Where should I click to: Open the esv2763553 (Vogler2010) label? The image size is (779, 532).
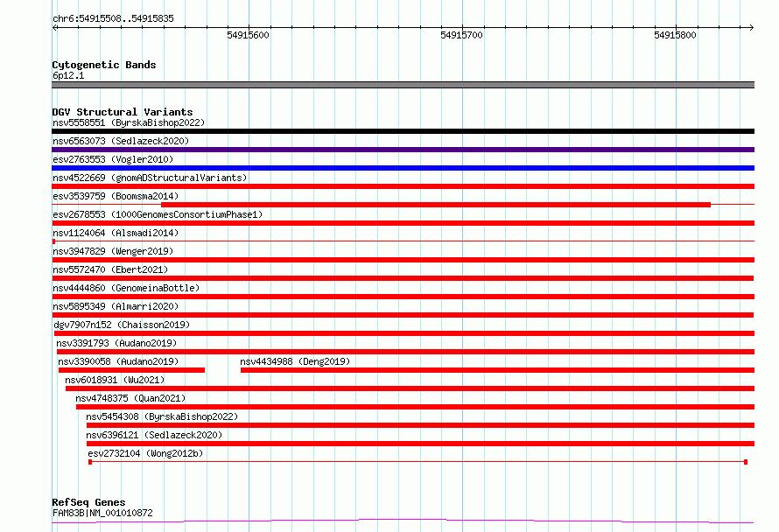[x=113, y=159]
